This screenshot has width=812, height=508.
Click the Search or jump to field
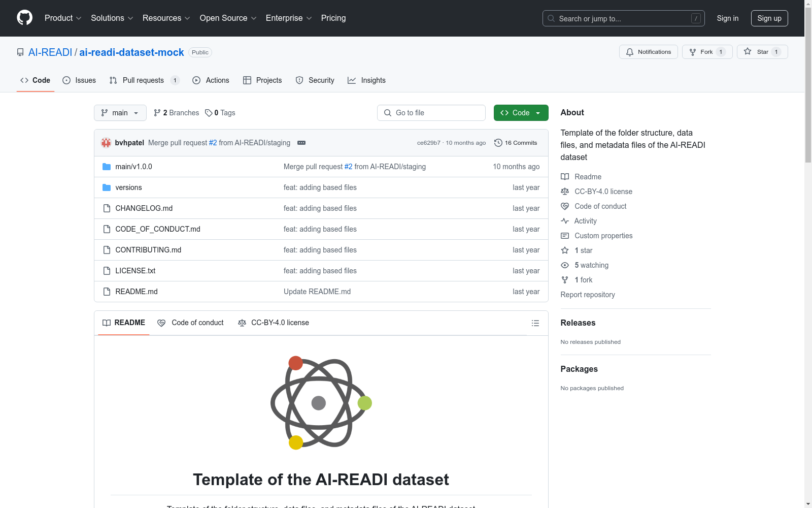point(623,18)
